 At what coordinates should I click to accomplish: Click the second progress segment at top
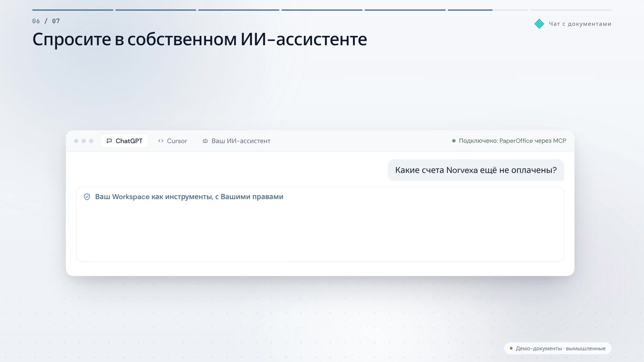point(156,10)
